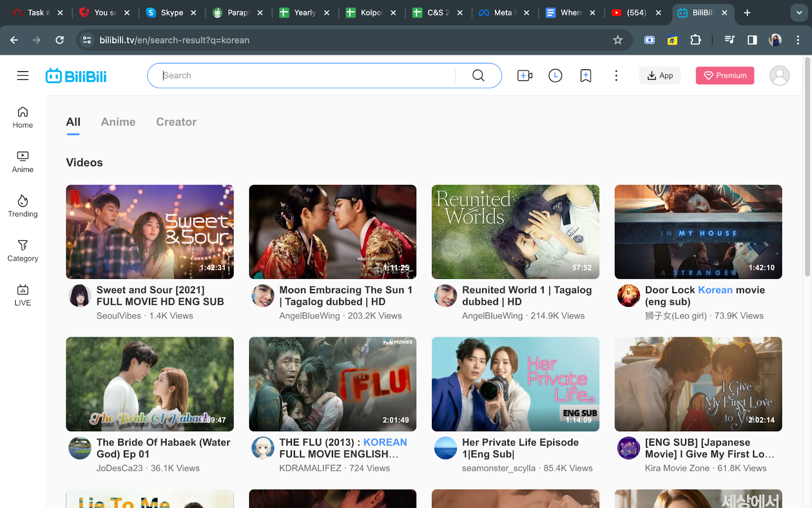Click the browser address bar URL
This screenshot has height=508, width=812.
coord(175,40)
